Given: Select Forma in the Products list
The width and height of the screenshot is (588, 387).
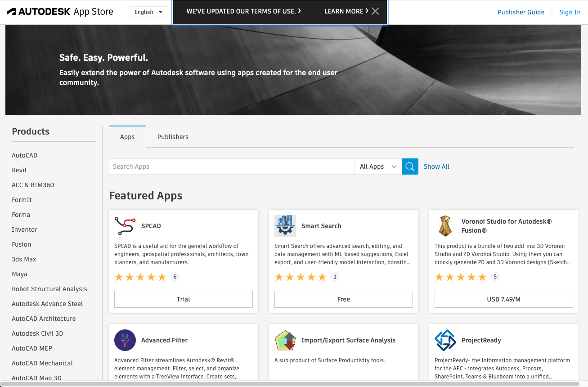Looking at the screenshot, I should click(21, 215).
